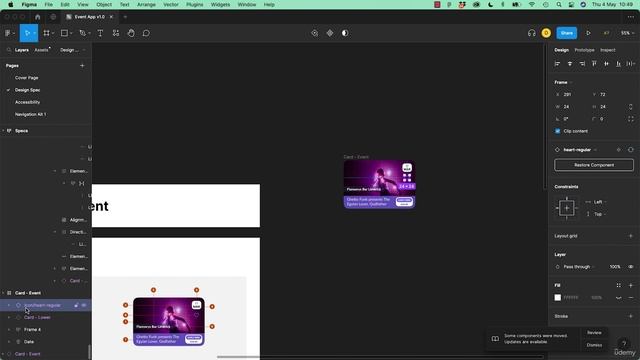This screenshot has width=640, height=360.
Task: Toggle the contrast mask icon in toolbar
Action: point(345,33)
